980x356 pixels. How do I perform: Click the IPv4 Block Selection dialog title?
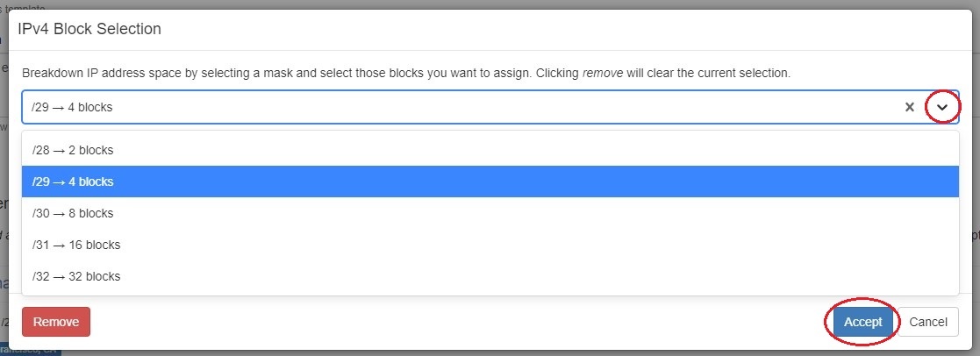(89, 29)
